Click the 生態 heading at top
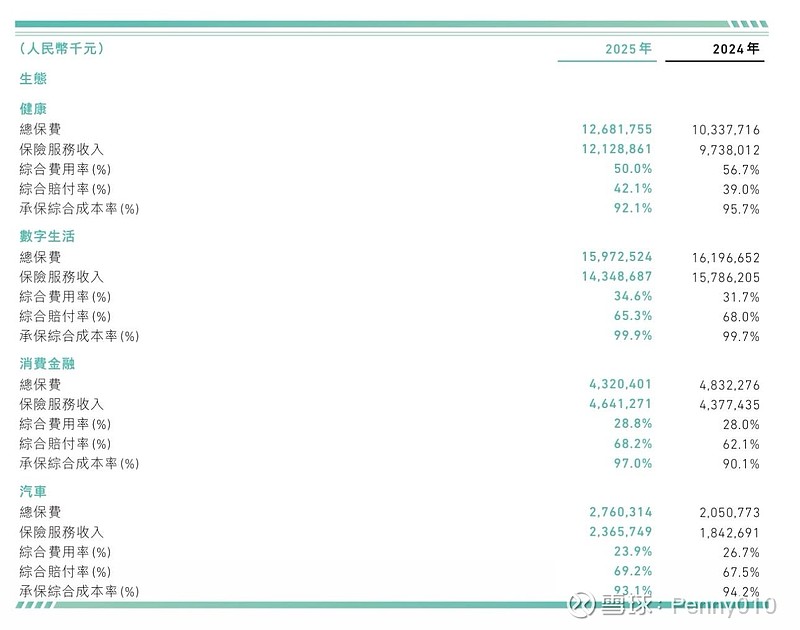Image resolution: width=800 pixels, height=630 pixels. point(33,78)
